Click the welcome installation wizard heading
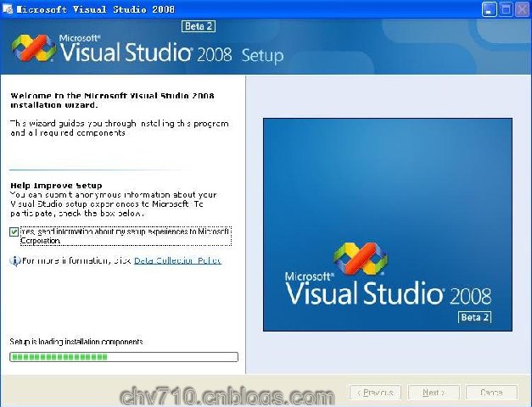 click(112, 100)
